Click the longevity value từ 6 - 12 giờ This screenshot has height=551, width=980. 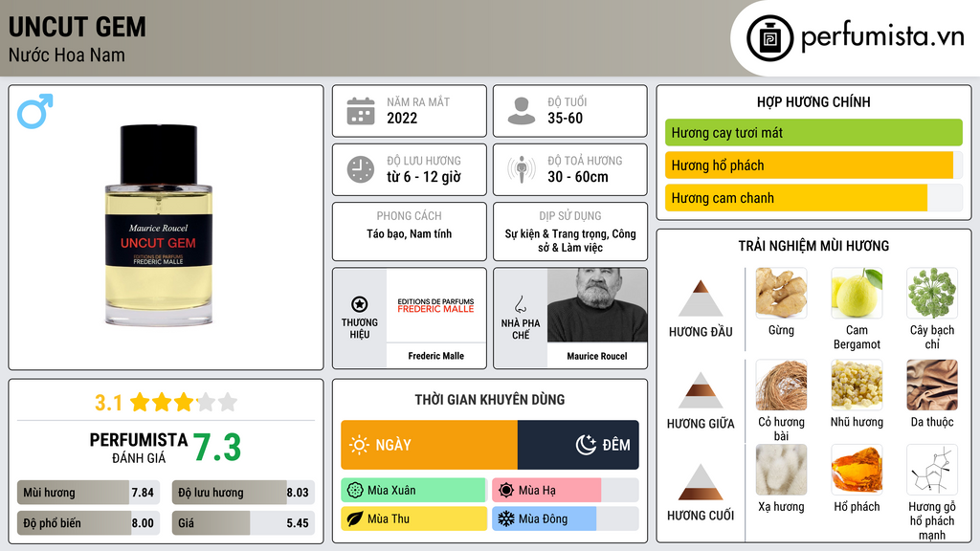click(x=424, y=177)
